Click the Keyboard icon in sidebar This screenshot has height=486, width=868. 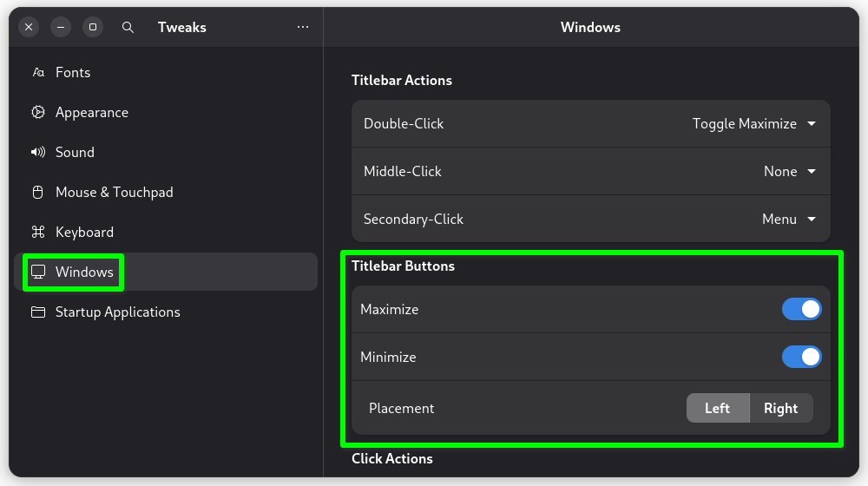(x=38, y=233)
